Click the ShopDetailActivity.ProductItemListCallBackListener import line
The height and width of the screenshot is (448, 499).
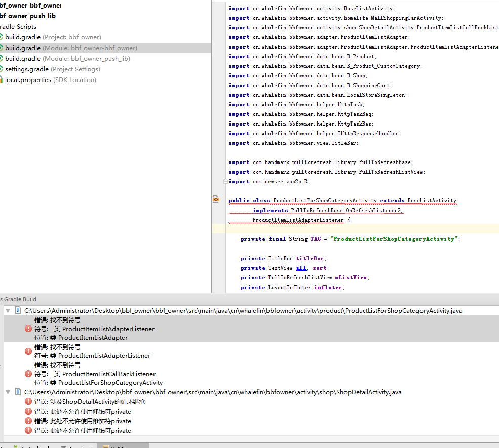click(364, 27)
